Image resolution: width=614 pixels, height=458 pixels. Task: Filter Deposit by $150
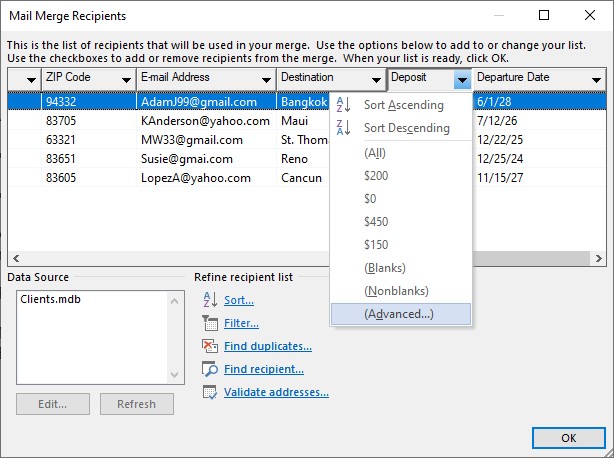pyautogui.click(x=401, y=245)
